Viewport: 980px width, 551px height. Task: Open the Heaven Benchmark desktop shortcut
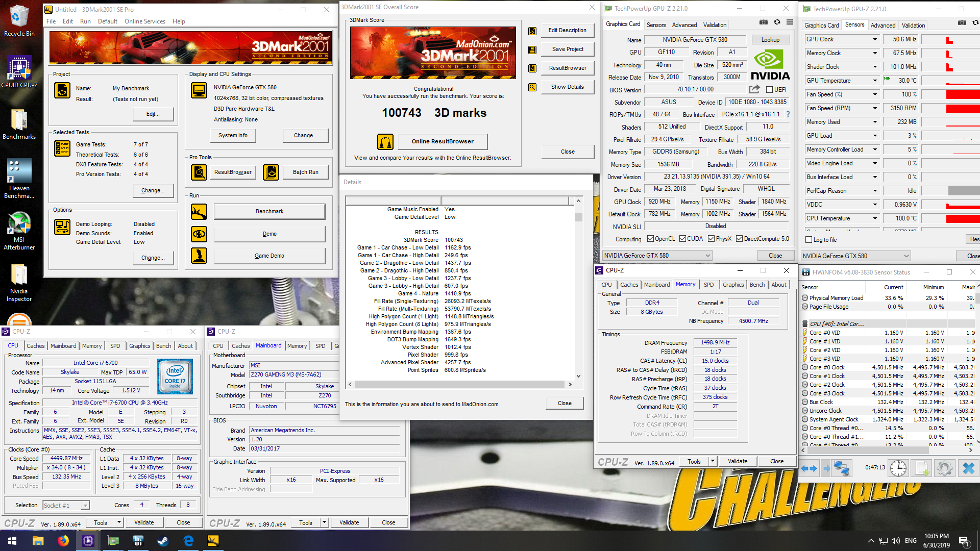(x=19, y=179)
